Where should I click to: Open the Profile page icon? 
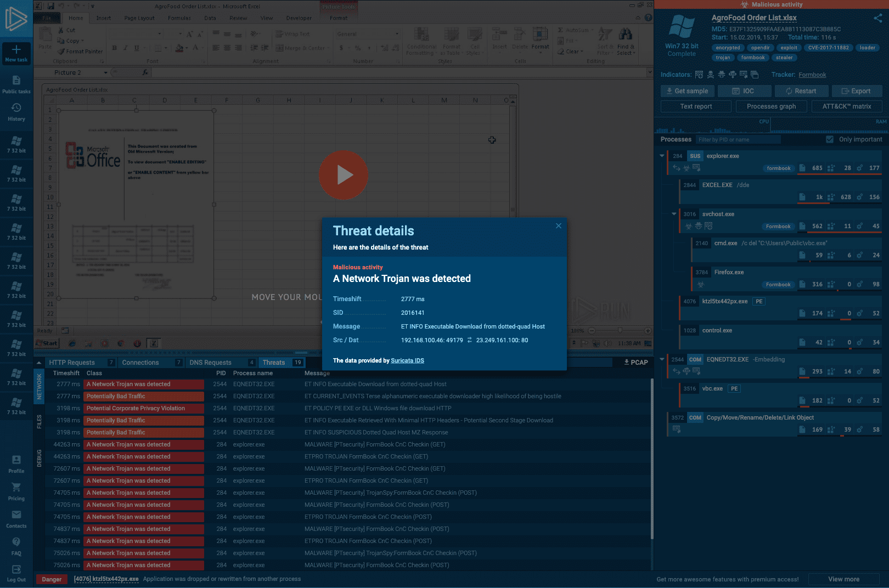tap(16, 460)
